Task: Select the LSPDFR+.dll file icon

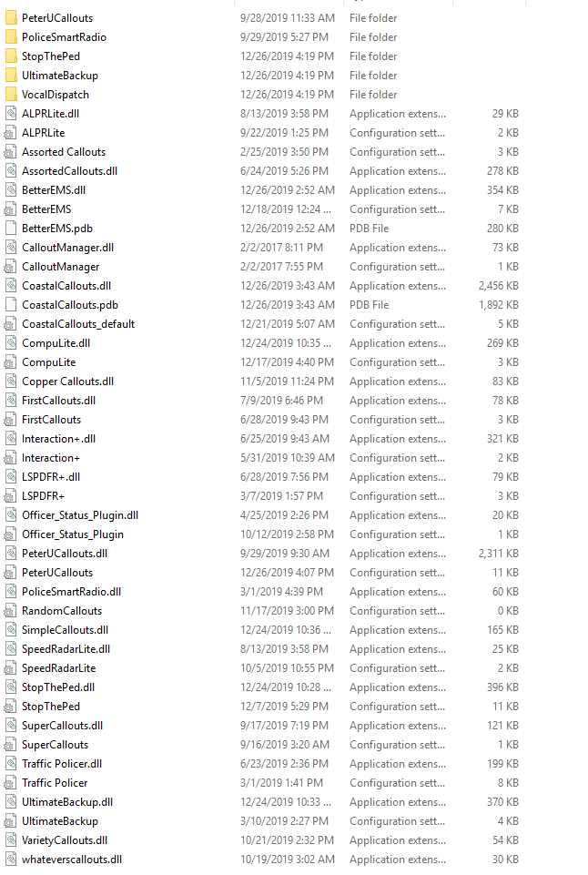Action: 11,477
